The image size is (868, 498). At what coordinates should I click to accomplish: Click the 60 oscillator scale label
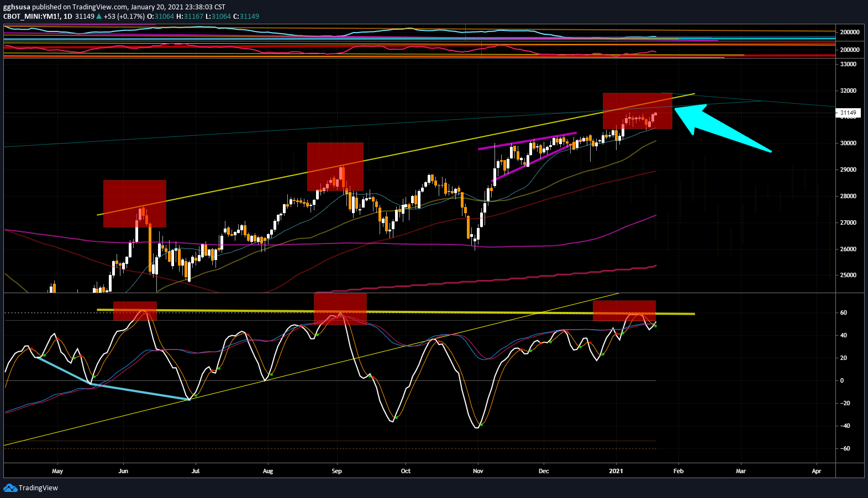click(844, 312)
